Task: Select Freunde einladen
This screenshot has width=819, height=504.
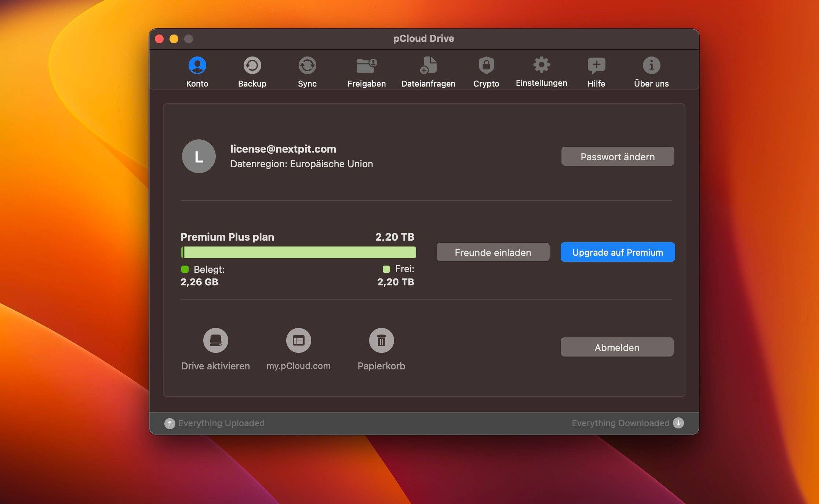Action: pyautogui.click(x=493, y=252)
